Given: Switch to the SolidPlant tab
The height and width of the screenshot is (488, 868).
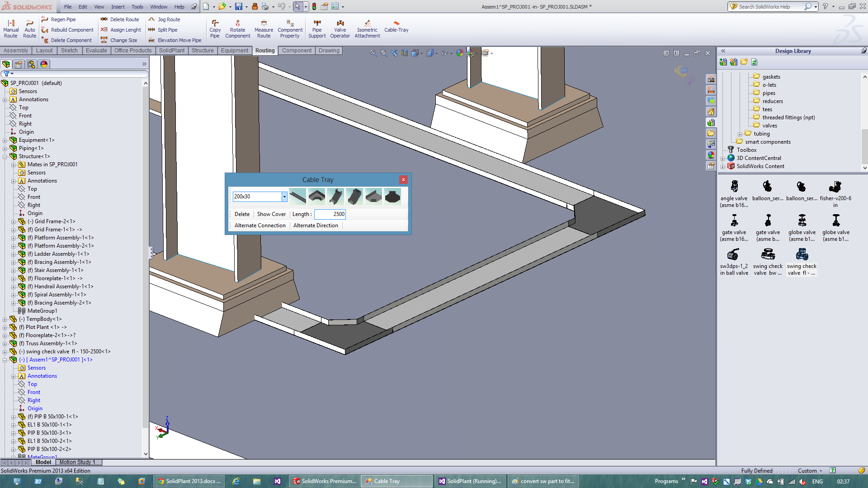Looking at the screenshot, I should pyautogui.click(x=172, y=51).
